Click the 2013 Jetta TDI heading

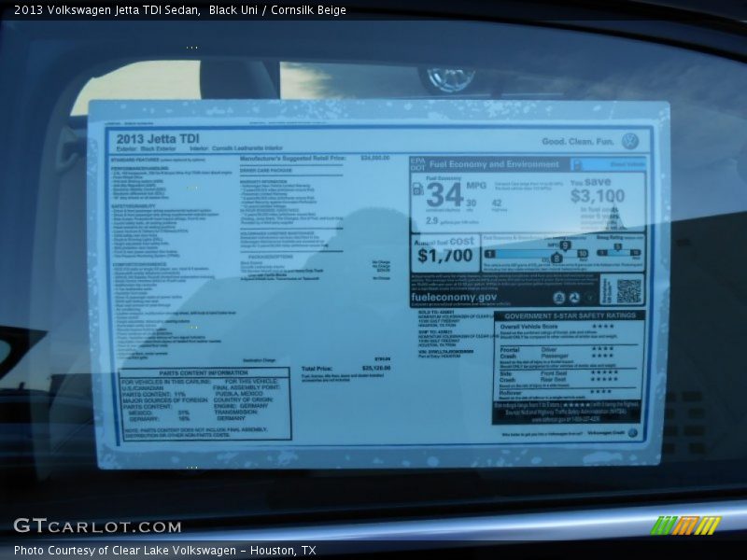[x=158, y=139]
